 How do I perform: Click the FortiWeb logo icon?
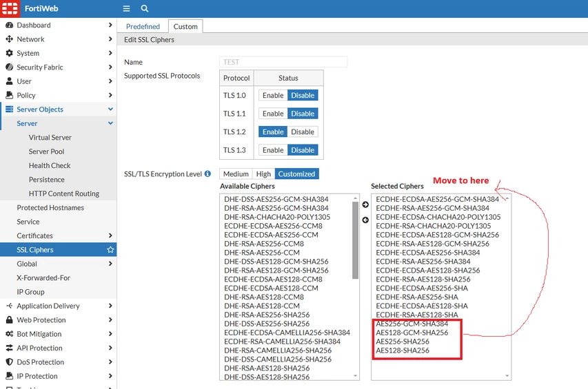[10, 9]
